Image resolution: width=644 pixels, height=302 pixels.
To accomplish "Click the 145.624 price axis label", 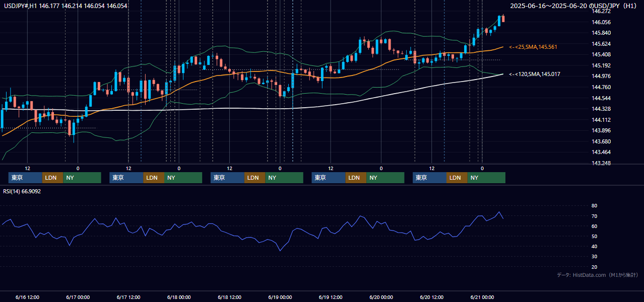I will pos(601,44).
